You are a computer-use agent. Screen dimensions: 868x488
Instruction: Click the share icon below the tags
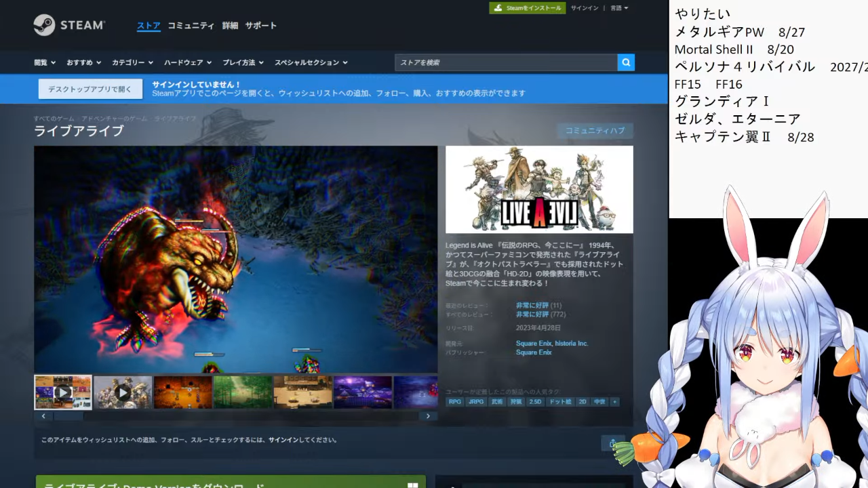(612, 443)
